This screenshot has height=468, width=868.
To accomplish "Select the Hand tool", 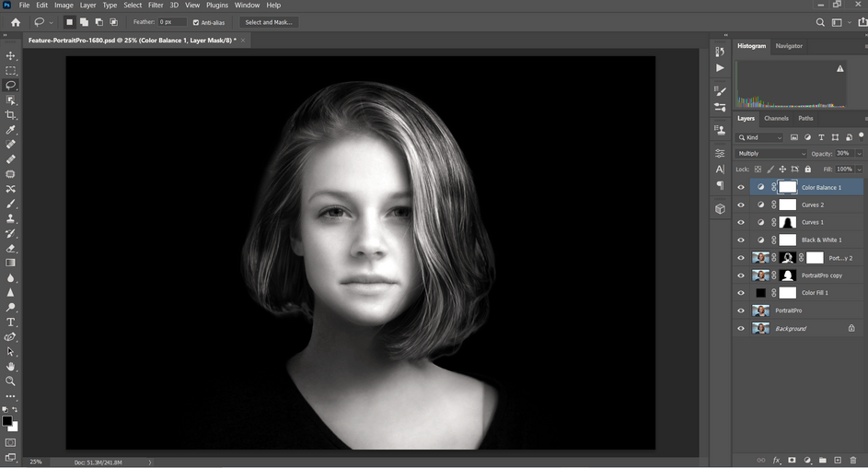I will [11, 366].
